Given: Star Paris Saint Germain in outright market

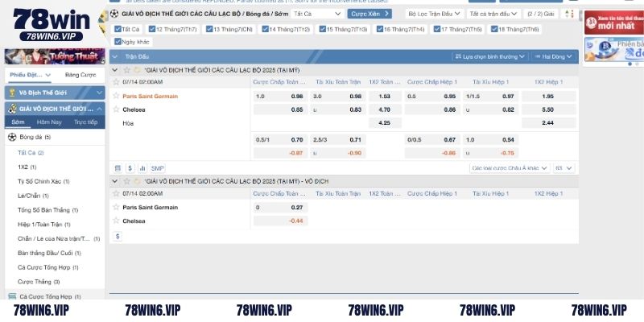Looking at the screenshot, I should 116,207.
